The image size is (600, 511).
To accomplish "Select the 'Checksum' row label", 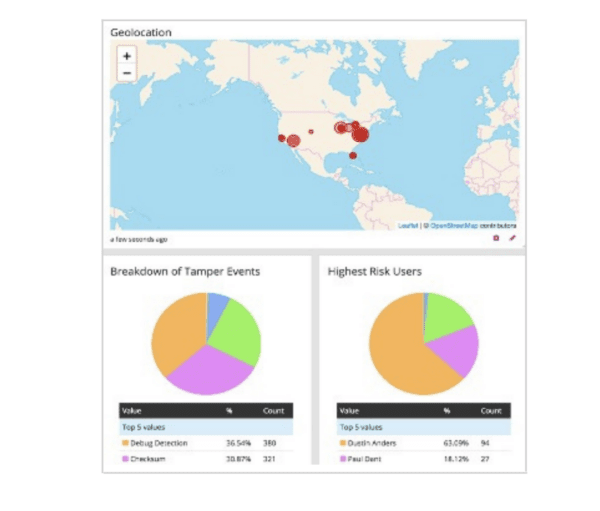I will (x=148, y=459).
